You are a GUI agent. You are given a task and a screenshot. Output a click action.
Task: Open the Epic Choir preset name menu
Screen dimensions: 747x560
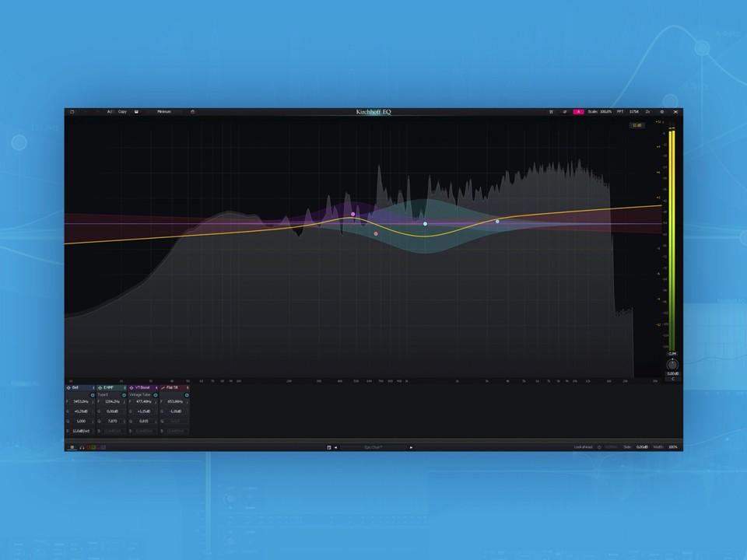coord(373,448)
